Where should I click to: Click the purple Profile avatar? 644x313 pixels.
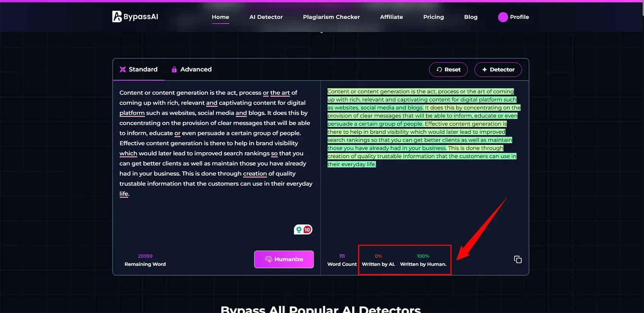click(503, 17)
